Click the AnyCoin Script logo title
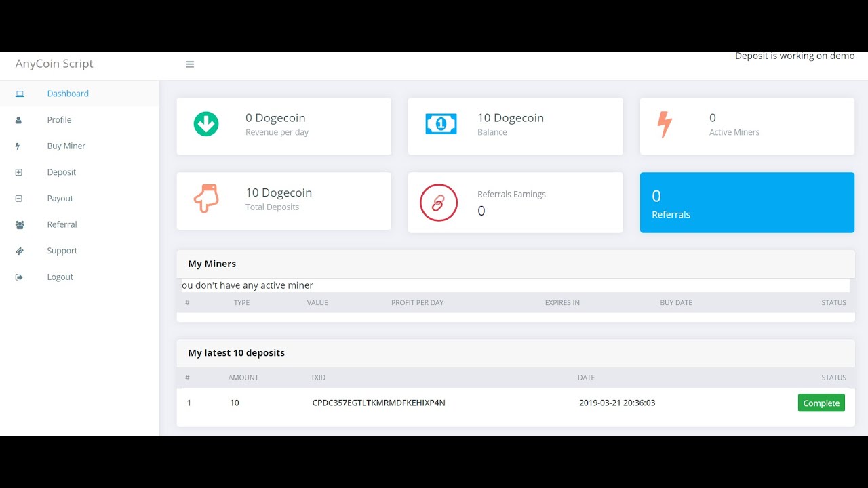 click(x=54, y=64)
